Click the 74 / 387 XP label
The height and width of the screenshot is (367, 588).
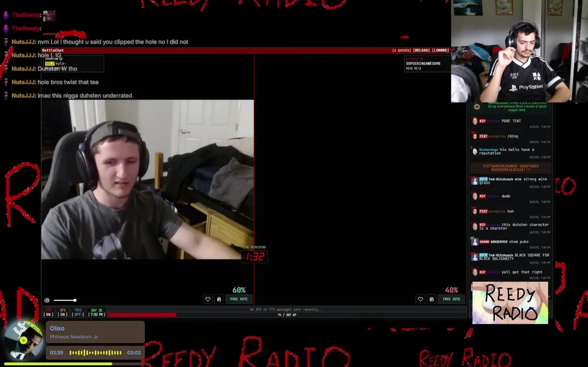pyautogui.click(x=287, y=315)
